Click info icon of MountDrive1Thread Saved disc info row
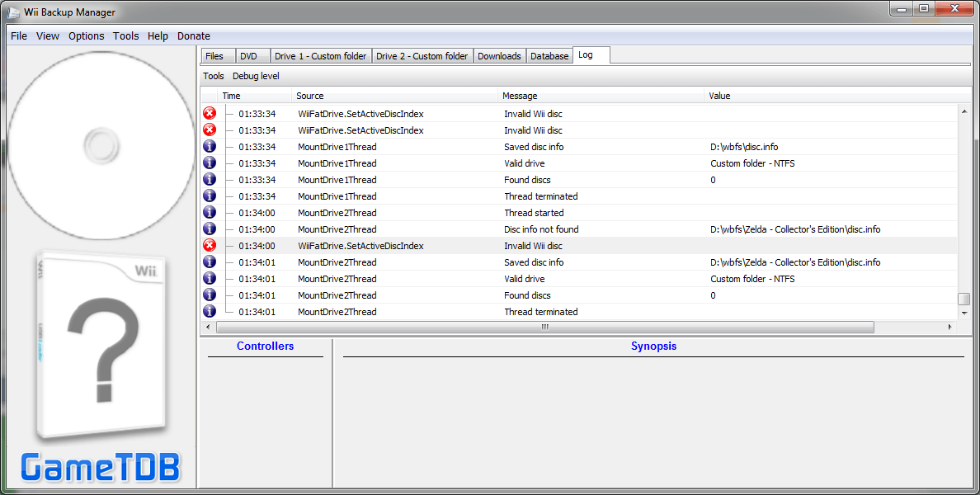This screenshot has height=495, width=980. 210,146
